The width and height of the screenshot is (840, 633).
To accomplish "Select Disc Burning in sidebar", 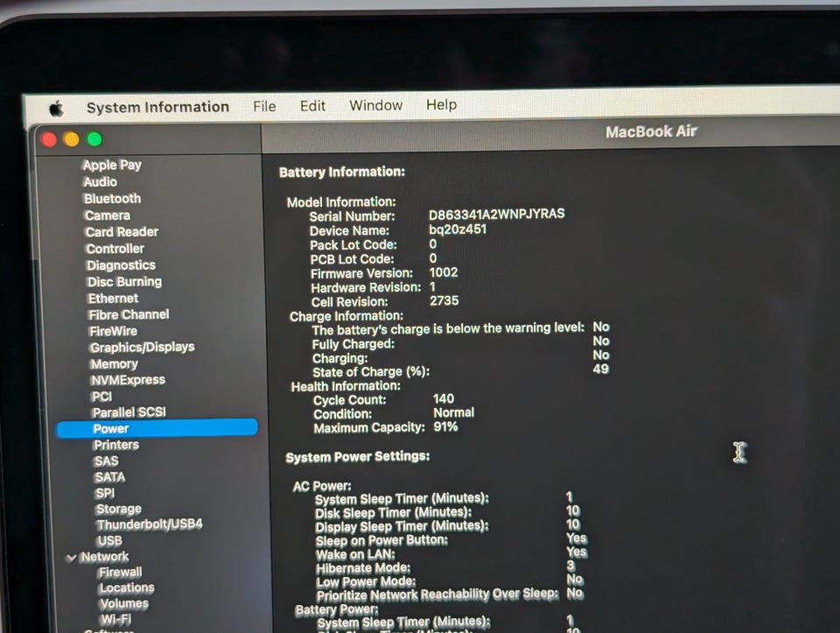I will pos(124,282).
